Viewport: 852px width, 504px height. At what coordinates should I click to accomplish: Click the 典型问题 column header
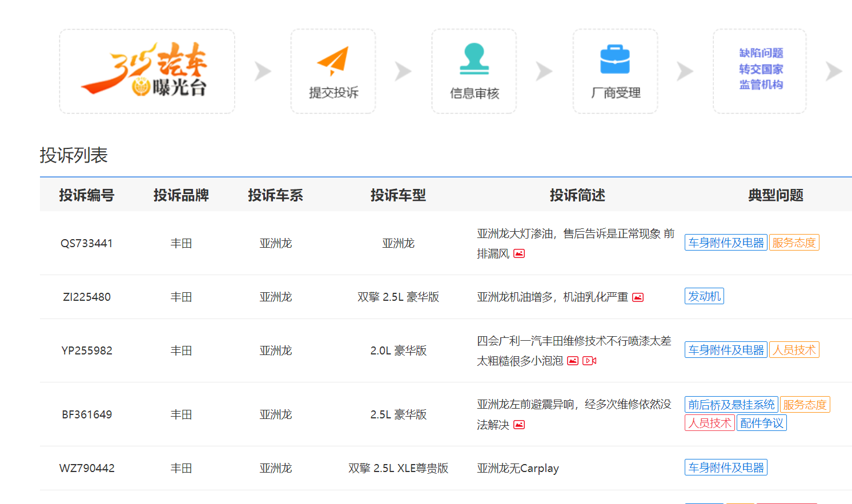pos(775,195)
